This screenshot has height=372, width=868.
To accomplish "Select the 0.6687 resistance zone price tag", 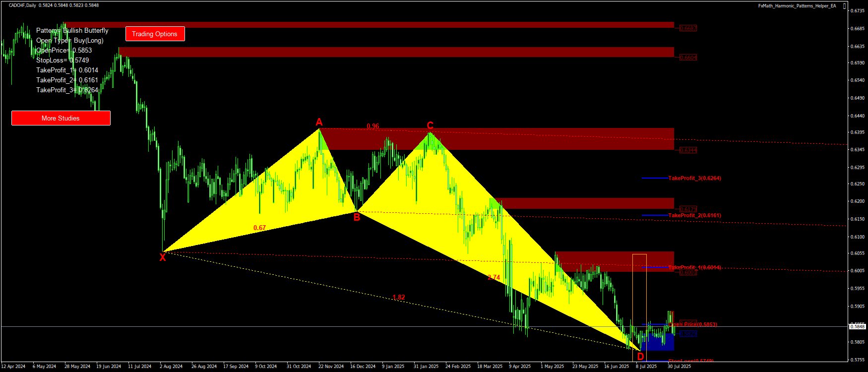I will click(x=688, y=28).
